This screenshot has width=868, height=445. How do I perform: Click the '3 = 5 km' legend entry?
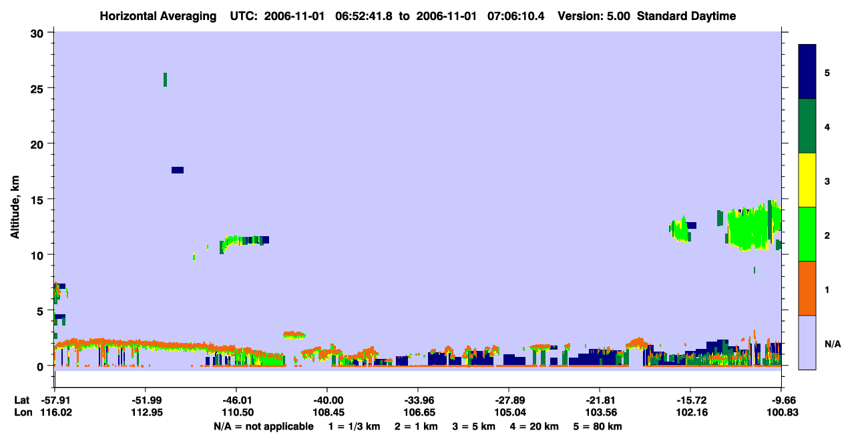tap(474, 426)
